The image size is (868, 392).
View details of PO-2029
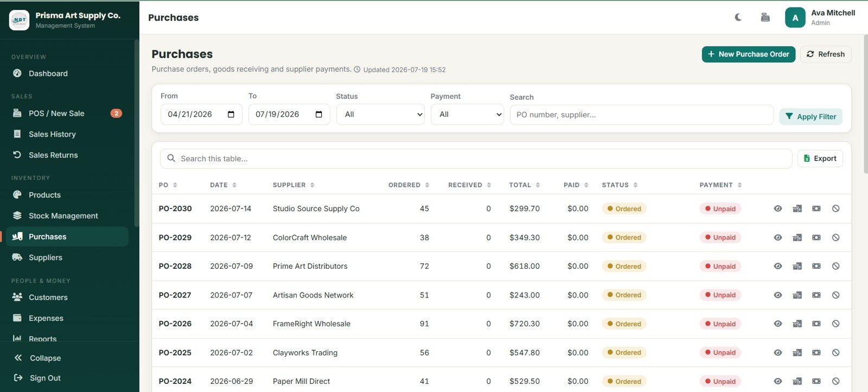[x=778, y=237]
